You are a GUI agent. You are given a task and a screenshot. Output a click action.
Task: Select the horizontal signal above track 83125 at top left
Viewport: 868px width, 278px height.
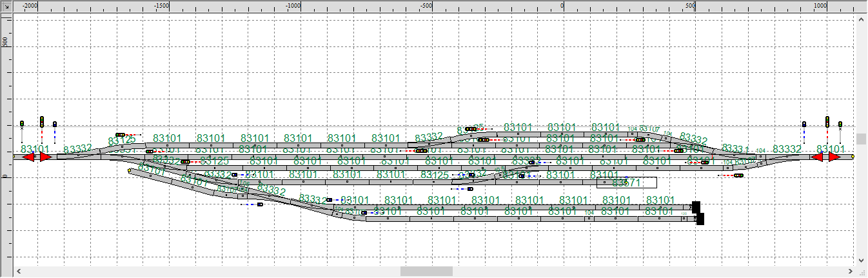[121, 135]
